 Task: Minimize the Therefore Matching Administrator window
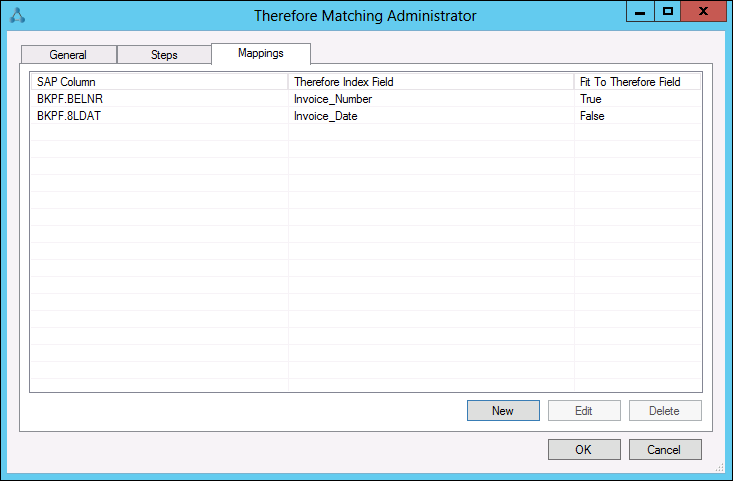pos(641,11)
